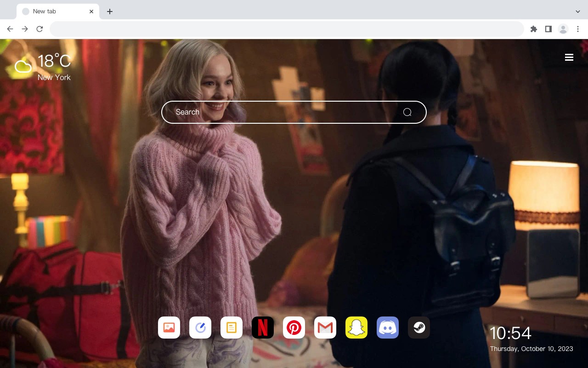This screenshot has width=588, height=368.
Task: Open the hamburger menu on the page
Action: coord(569,57)
